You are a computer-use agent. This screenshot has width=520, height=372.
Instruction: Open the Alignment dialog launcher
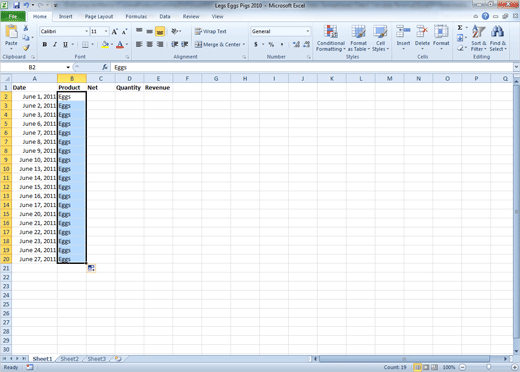244,57
